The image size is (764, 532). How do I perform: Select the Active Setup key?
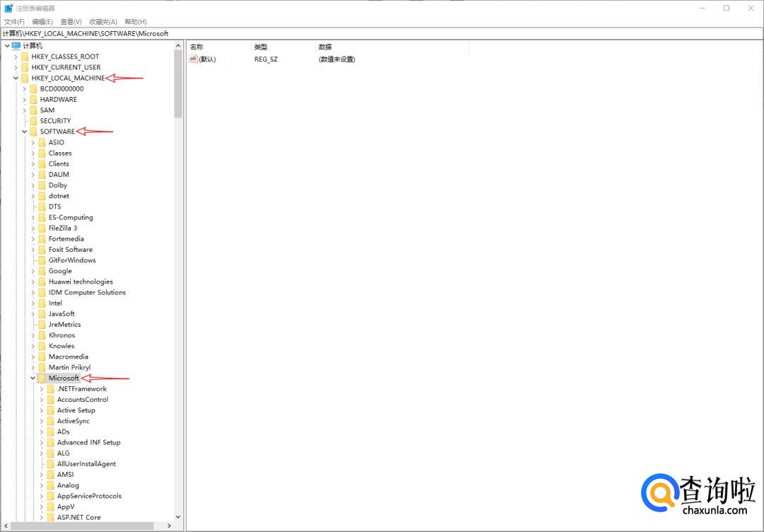point(76,410)
